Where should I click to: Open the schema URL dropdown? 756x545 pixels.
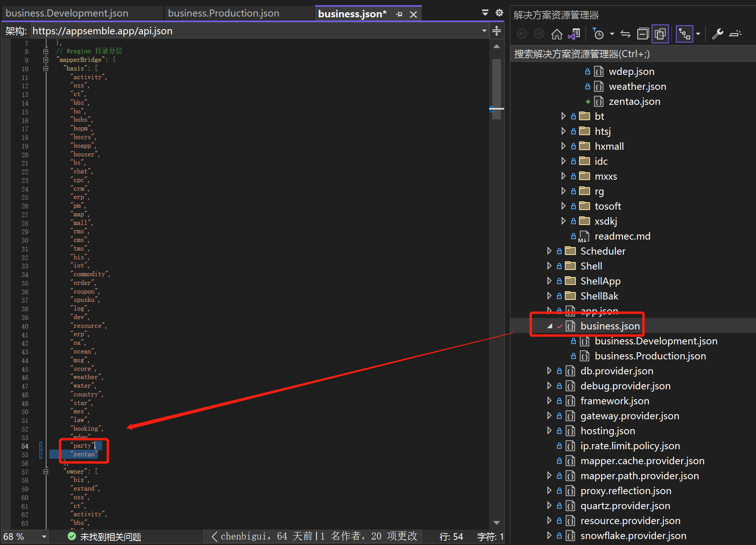pos(484,31)
